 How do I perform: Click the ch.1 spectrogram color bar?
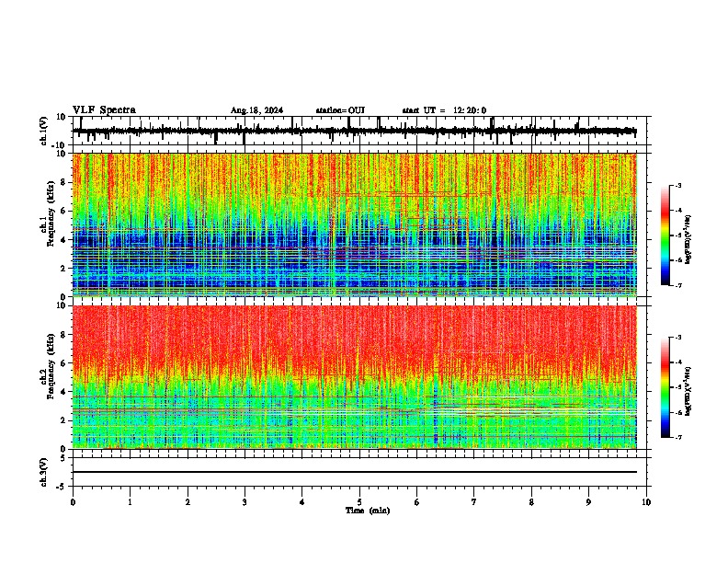(665, 236)
